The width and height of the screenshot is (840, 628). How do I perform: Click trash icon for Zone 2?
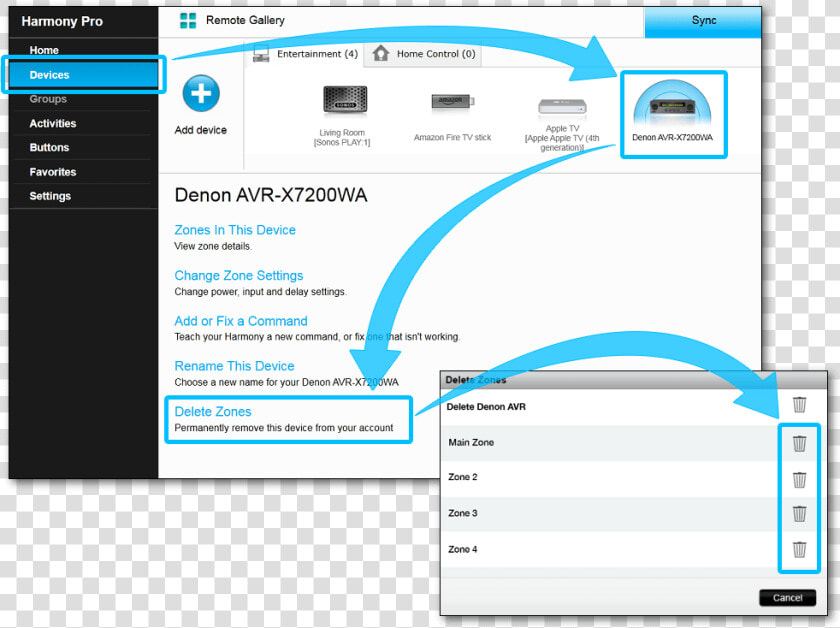coord(799,480)
